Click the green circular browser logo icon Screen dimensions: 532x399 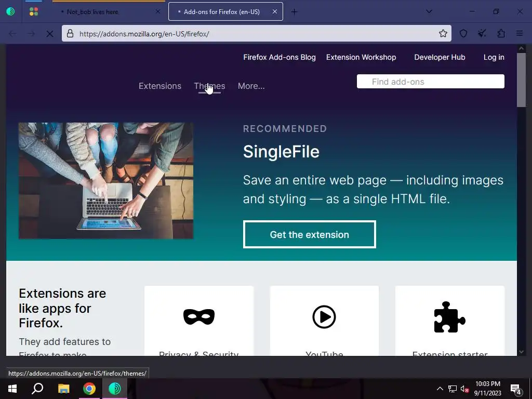click(x=10, y=12)
